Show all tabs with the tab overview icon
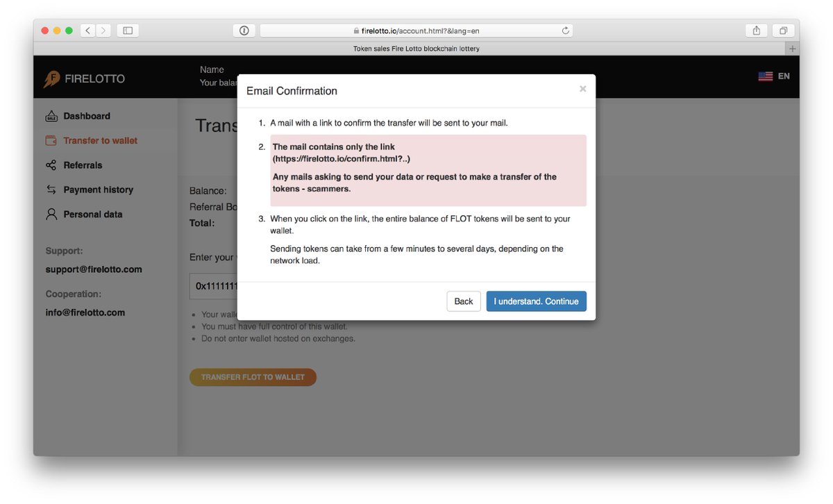The image size is (833, 504). click(x=782, y=31)
